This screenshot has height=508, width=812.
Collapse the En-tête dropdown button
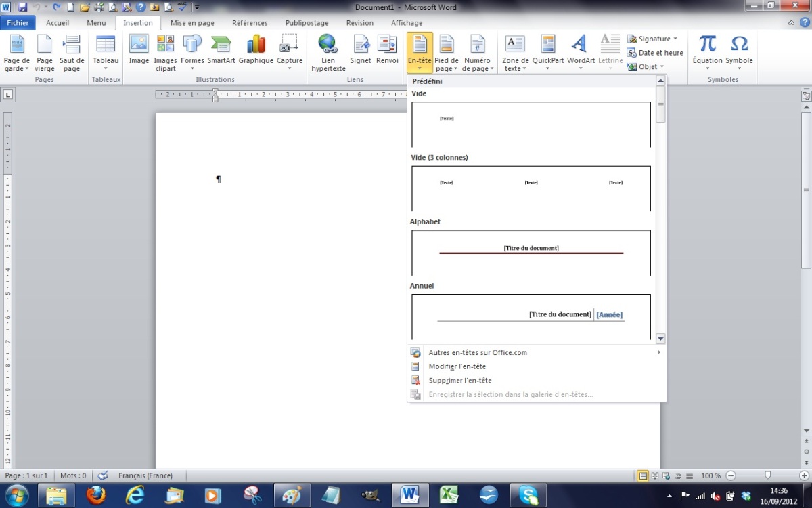420,54
